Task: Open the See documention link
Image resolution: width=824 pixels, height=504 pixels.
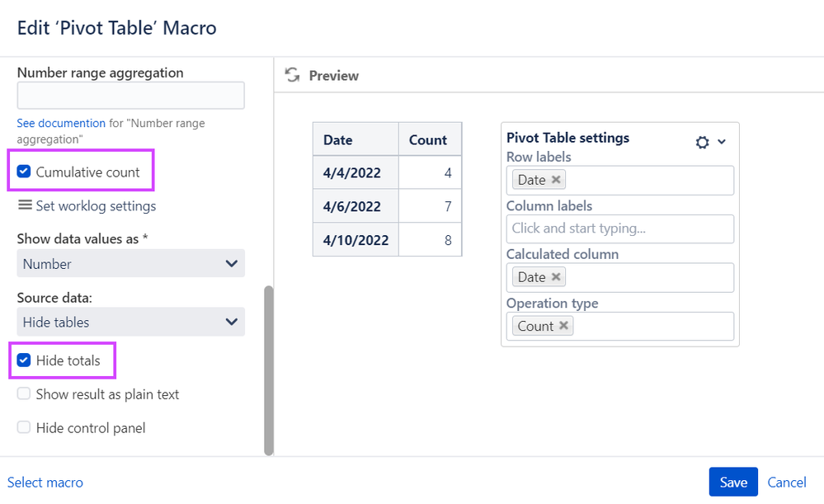Action: tap(61, 124)
